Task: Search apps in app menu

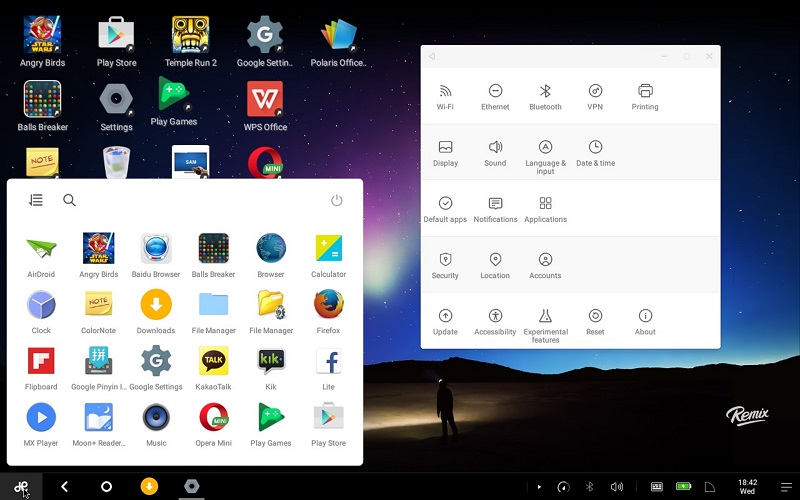Action: click(x=69, y=200)
